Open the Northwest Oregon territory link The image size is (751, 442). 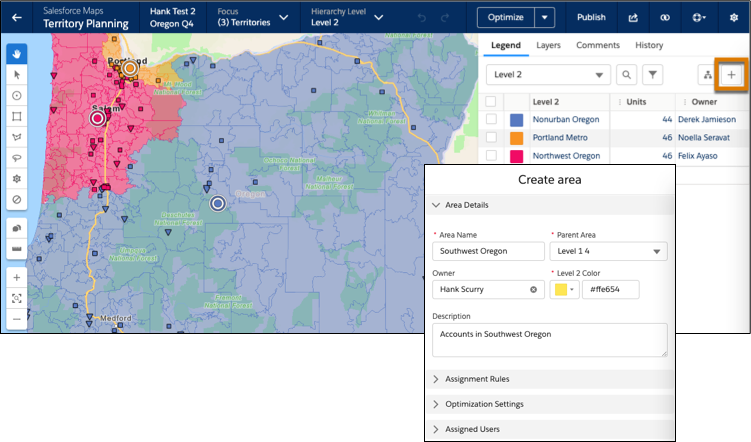point(566,156)
